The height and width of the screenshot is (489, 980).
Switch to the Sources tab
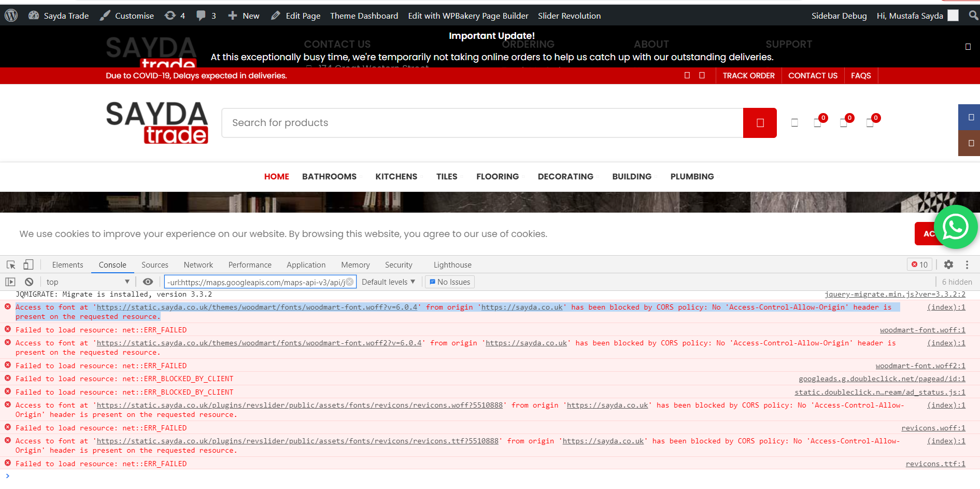[x=155, y=265]
